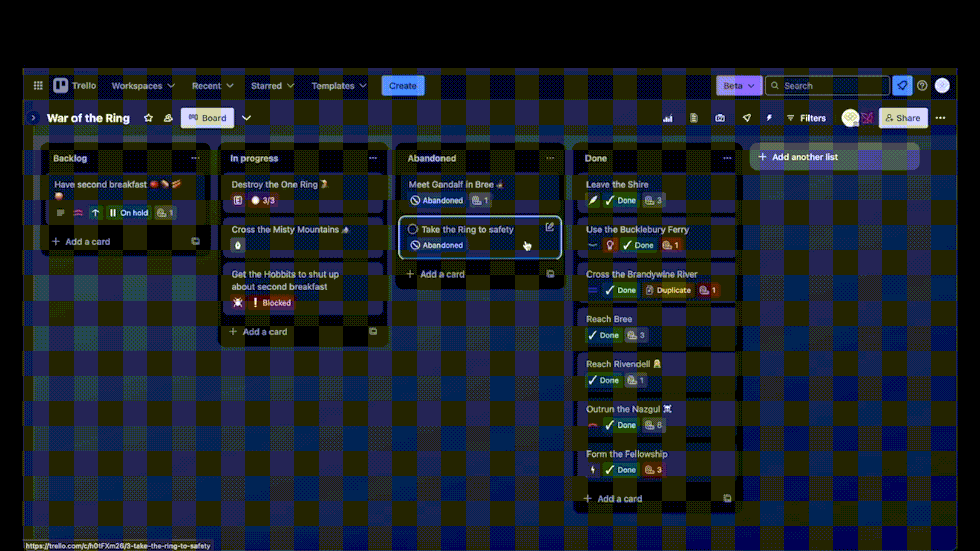The image size is (980, 551).
Task: Open the views chevron beside Board
Action: [x=246, y=118]
